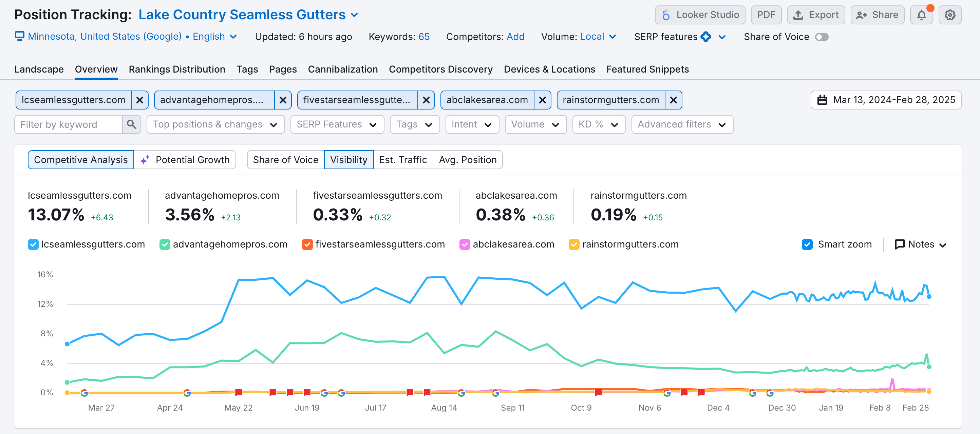The height and width of the screenshot is (434, 980).
Task: Remove rainstormgutters.com chip with X
Action: point(673,100)
